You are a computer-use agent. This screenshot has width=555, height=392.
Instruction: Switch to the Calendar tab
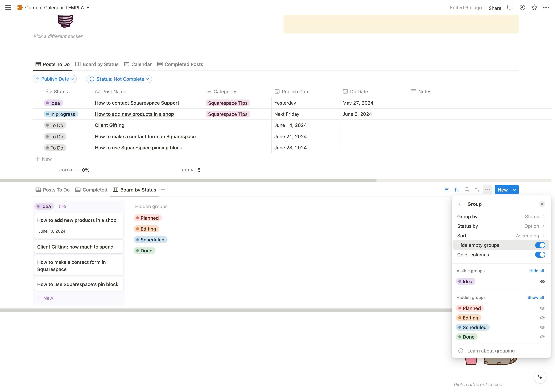point(138,64)
